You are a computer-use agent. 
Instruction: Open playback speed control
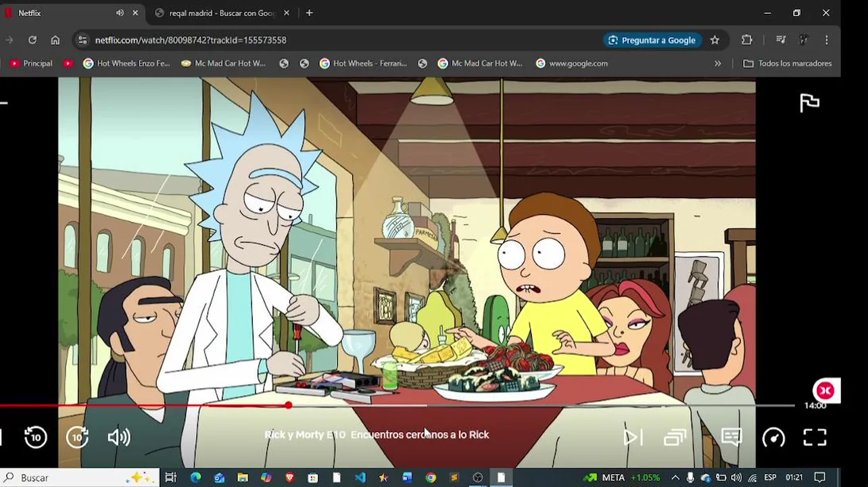773,437
